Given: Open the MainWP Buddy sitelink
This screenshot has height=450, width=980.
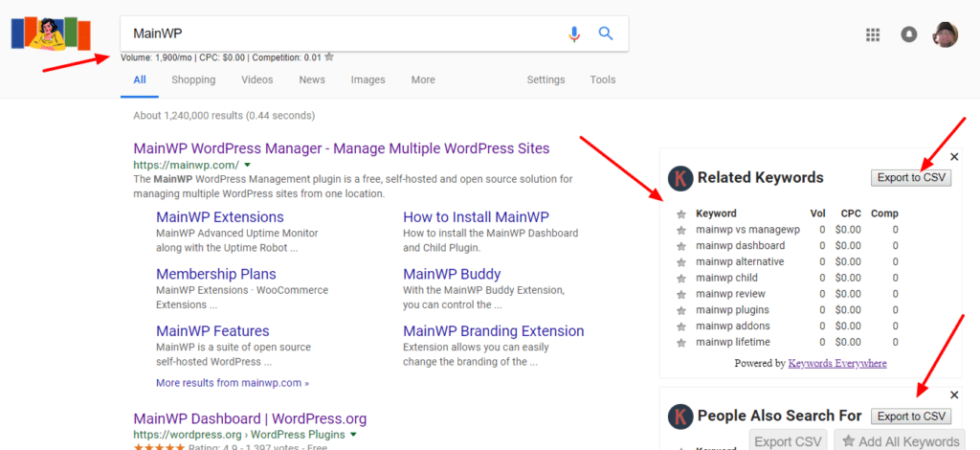Looking at the screenshot, I should click(x=452, y=275).
